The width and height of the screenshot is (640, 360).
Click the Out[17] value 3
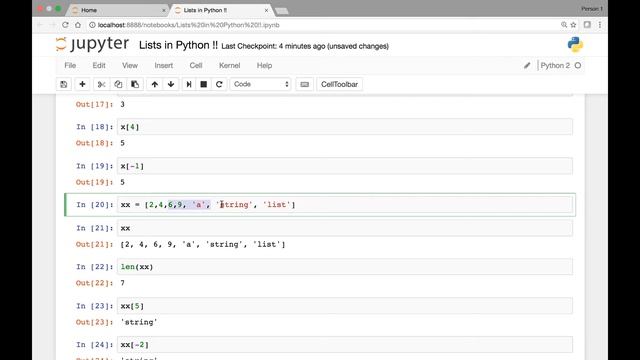click(x=122, y=104)
